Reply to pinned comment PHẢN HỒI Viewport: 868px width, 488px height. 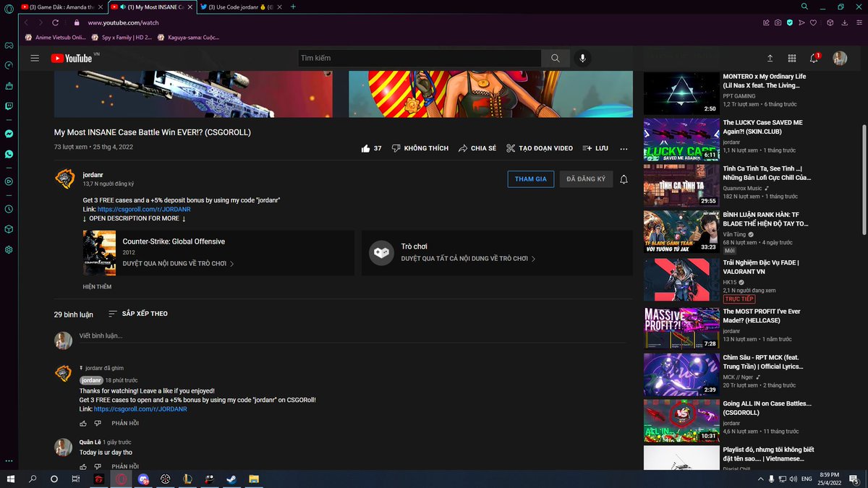pos(125,423)
